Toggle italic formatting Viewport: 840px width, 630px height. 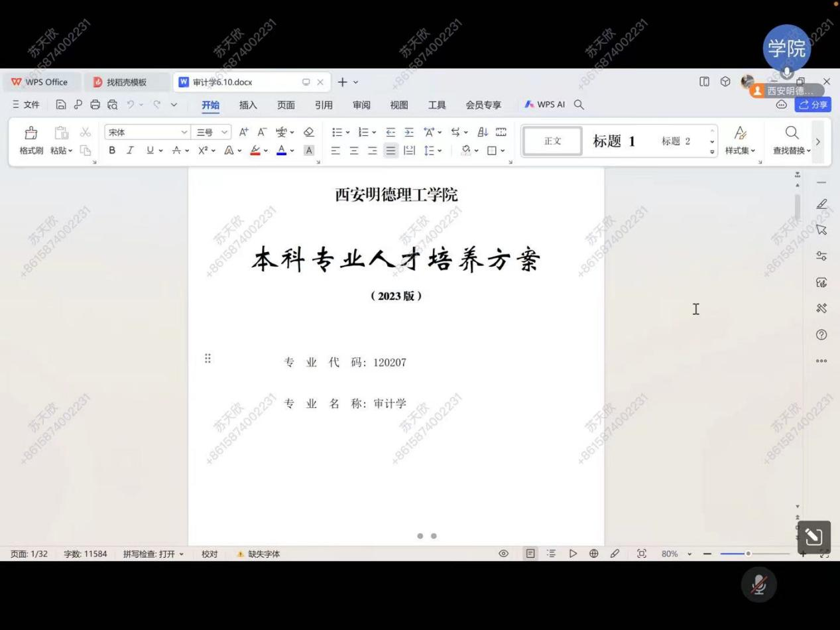(130, 151)
